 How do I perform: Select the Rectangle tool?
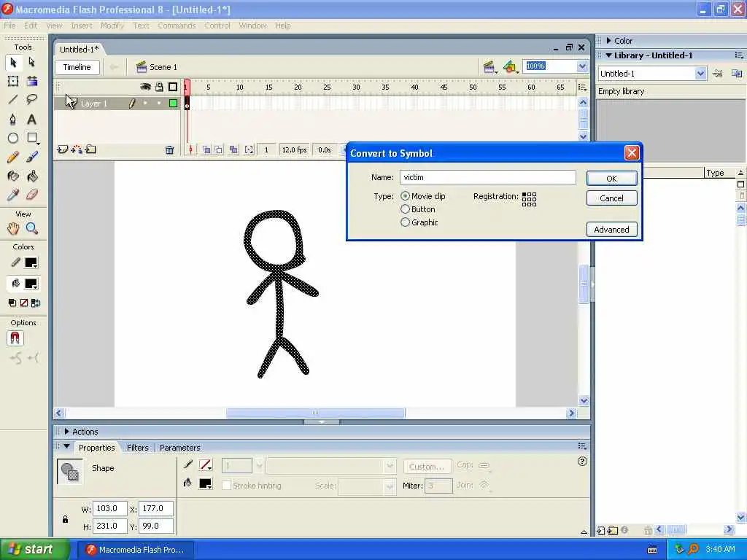point(32,138)
